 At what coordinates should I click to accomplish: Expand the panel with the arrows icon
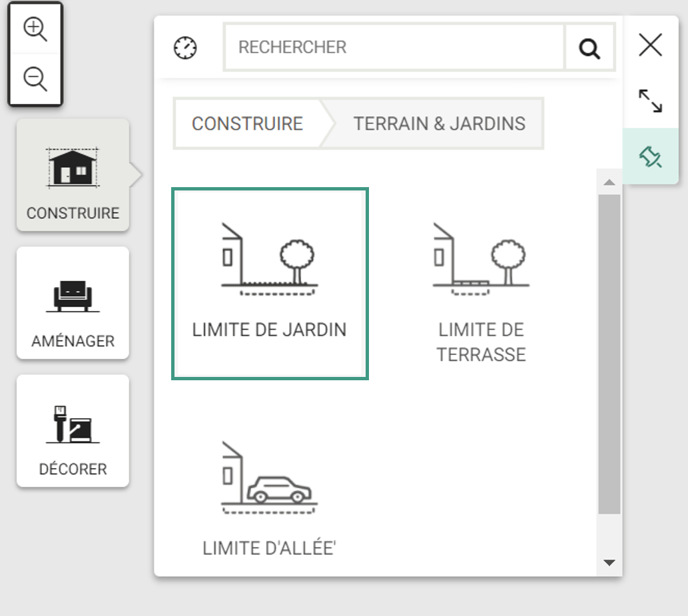tap(650, 101)
